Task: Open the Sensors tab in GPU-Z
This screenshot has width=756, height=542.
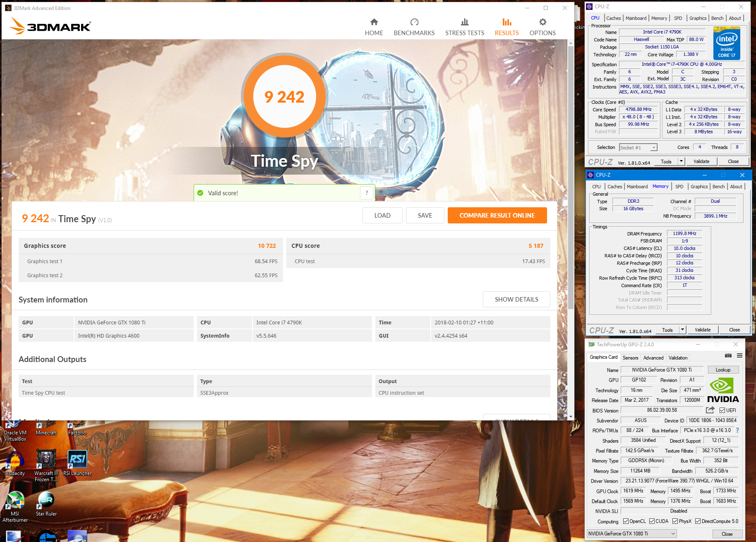Action: (630, 358)
